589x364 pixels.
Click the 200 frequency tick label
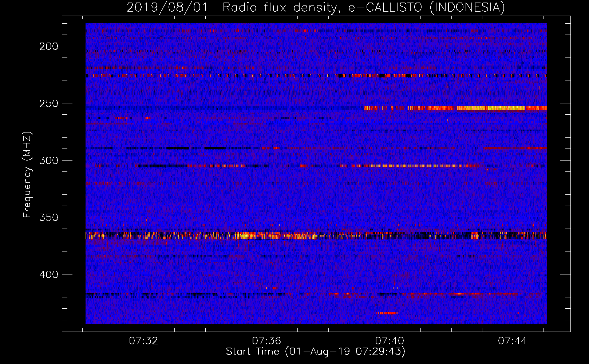49,46
